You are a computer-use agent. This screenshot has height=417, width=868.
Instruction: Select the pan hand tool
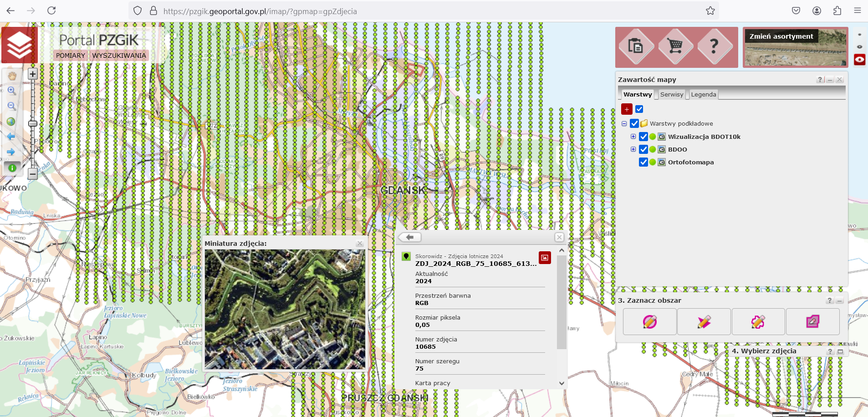tap(12, 76)
